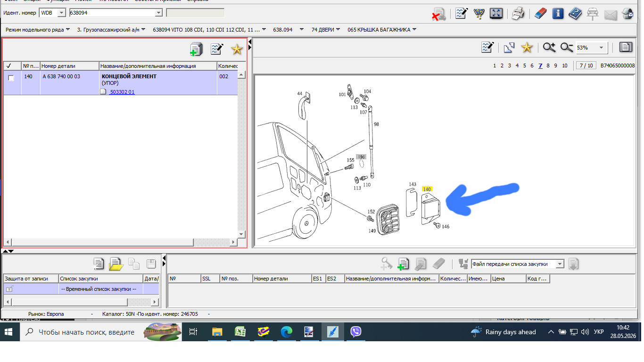The image size is (644, 362).
Task: Select callout 146 in the illustration
Action: click(x=446, y=227)
